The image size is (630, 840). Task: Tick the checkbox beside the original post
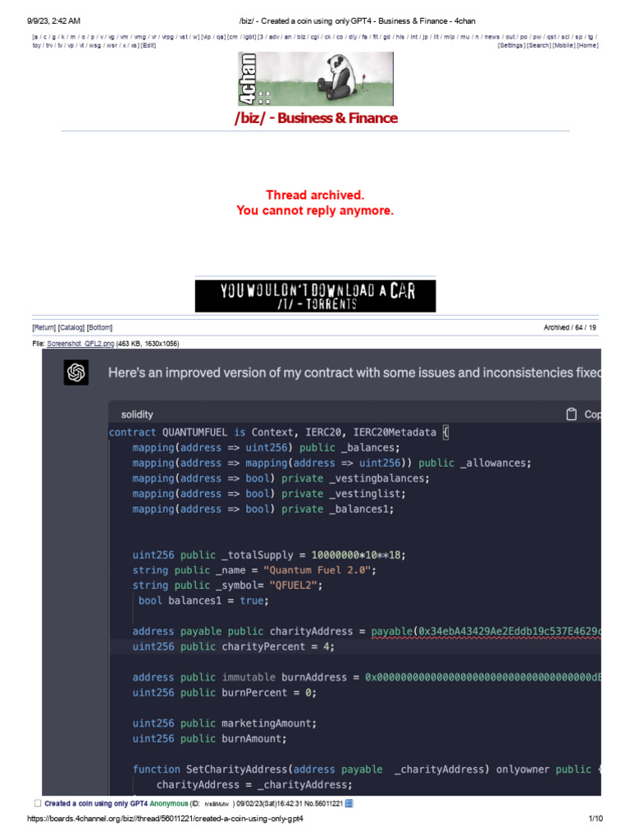[x=38, y=803]
